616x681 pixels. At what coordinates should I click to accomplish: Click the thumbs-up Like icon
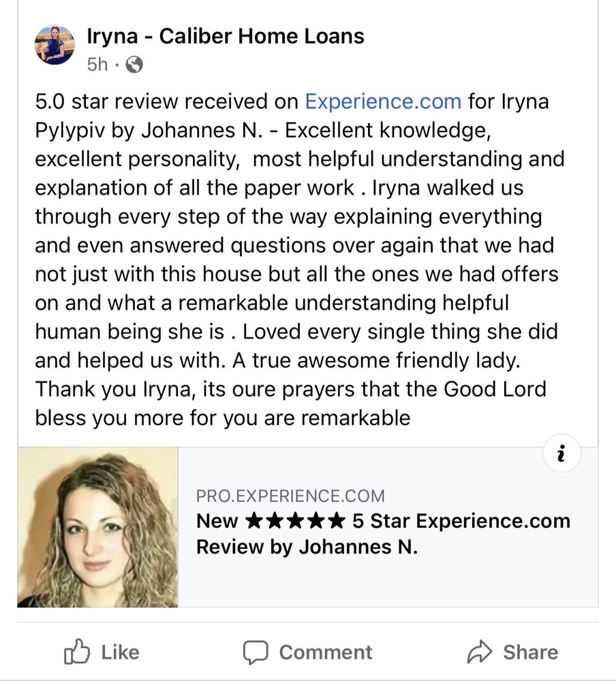(x=77, y=652)
